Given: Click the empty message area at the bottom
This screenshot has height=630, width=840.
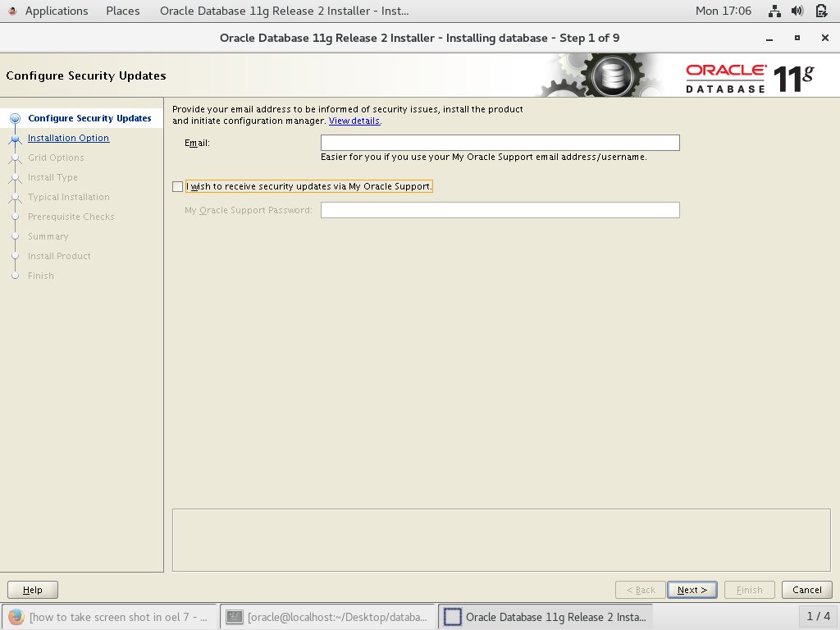Looking at the screenshot, I should coord(501,540).
